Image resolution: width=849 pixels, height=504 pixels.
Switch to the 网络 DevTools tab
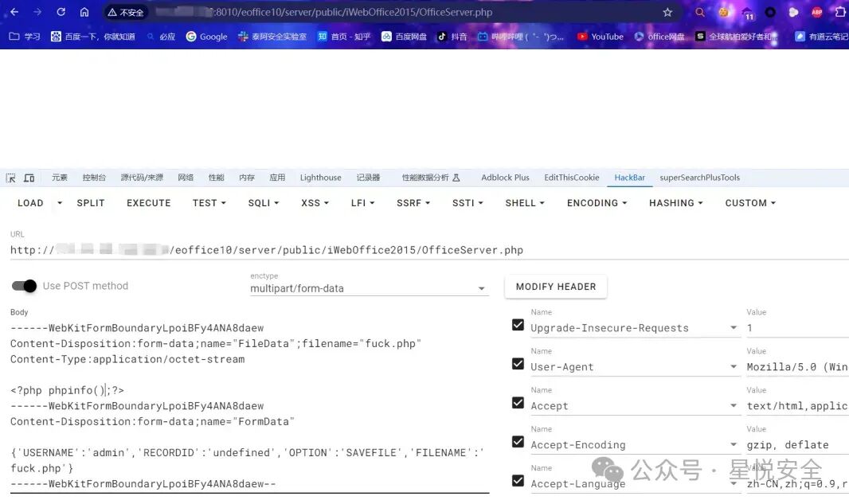186,178
